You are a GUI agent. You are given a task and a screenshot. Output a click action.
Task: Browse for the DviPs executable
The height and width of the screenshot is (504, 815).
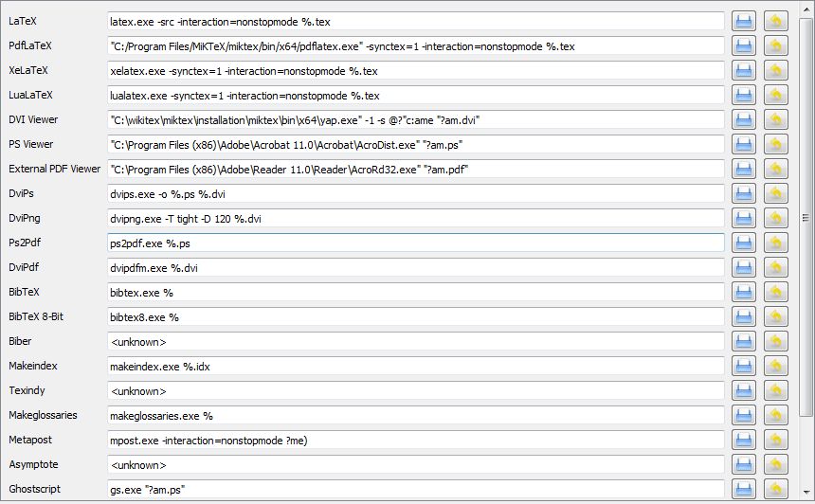point(744,194)
